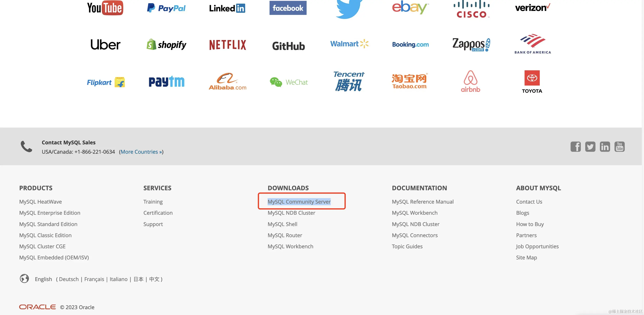Open MySQL NDB Cluster under Downloads
This screenshot has width=644, height=315.
[x=291, y=213]
